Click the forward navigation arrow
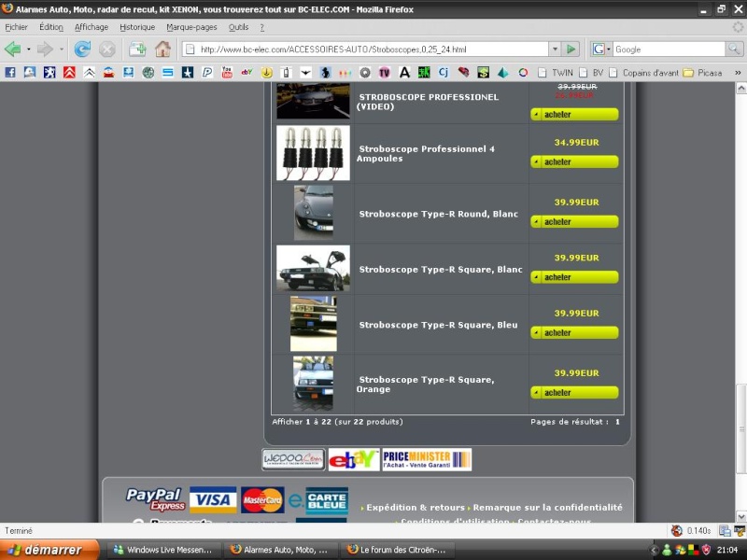 tap(45, 49)
